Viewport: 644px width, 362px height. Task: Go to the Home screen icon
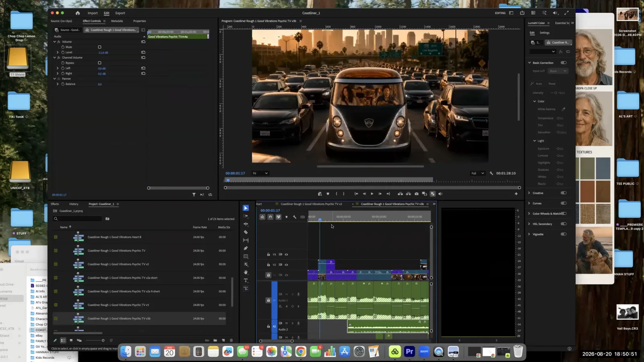(x=78, y=13)
